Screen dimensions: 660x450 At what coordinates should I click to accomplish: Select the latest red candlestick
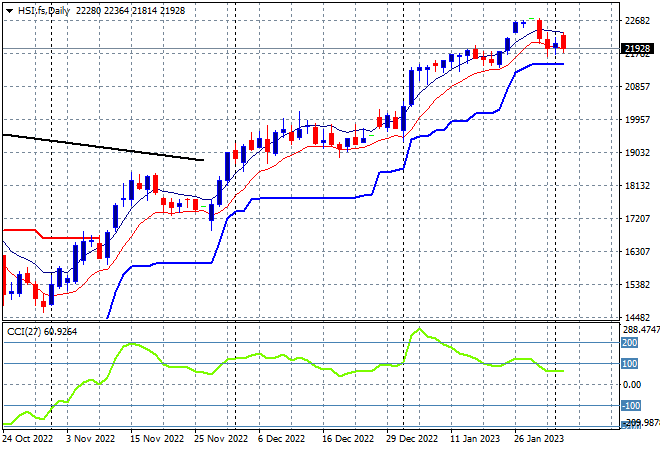tap(564, 42)
